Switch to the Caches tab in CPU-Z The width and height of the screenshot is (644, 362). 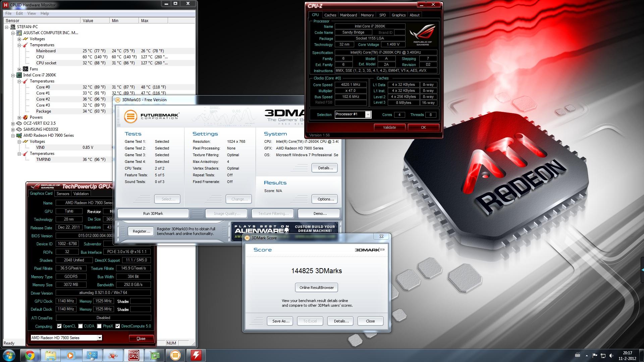tap(330, 15)
